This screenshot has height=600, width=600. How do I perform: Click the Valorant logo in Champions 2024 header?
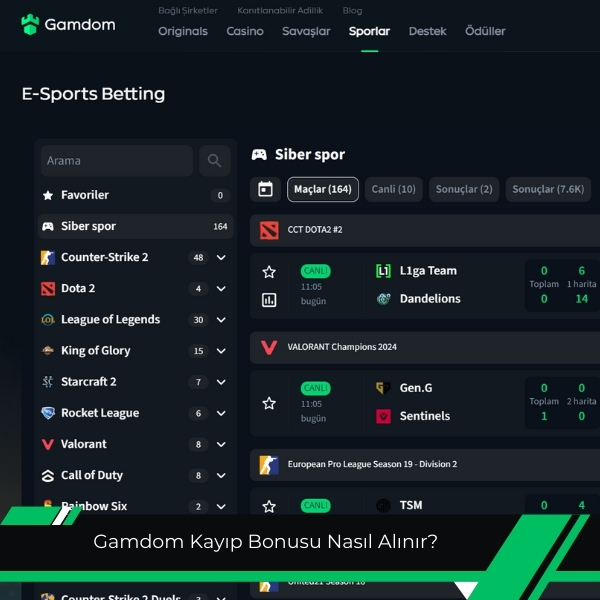pos(269,347)
